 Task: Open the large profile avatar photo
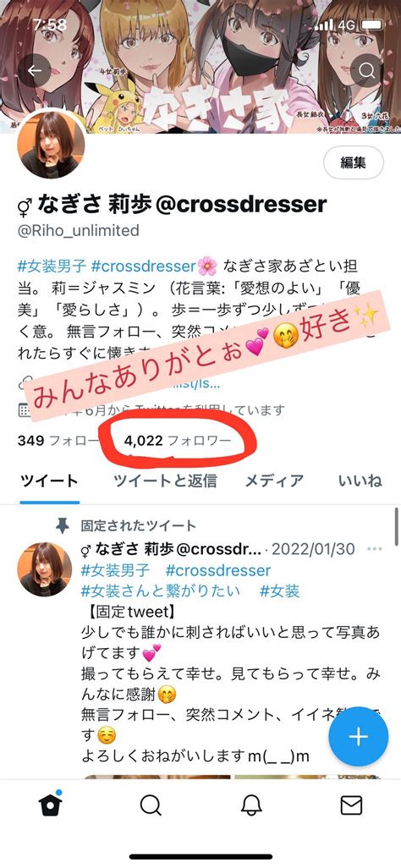(x=51, y=145)
